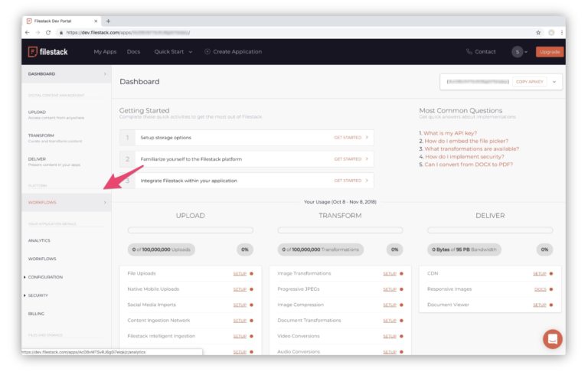Open My Apps in top navigation
588x375 pixels.
[105, 52]
